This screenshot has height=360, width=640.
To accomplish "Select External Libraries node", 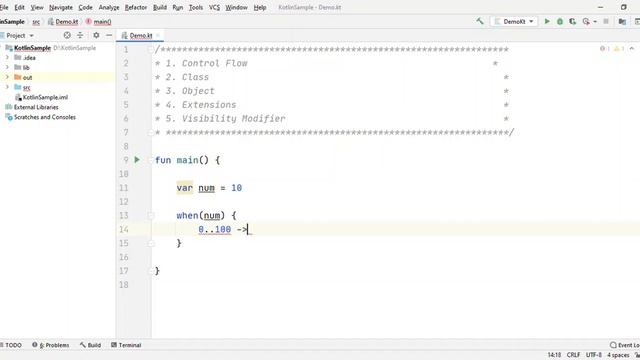I will (36, 107).
